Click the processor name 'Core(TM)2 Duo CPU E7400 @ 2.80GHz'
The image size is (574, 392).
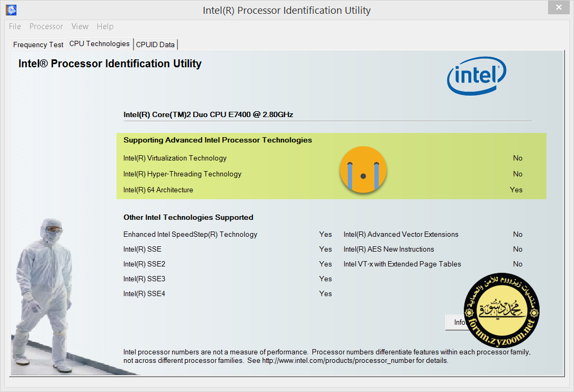pyautogui.click(x=222, y=114)
